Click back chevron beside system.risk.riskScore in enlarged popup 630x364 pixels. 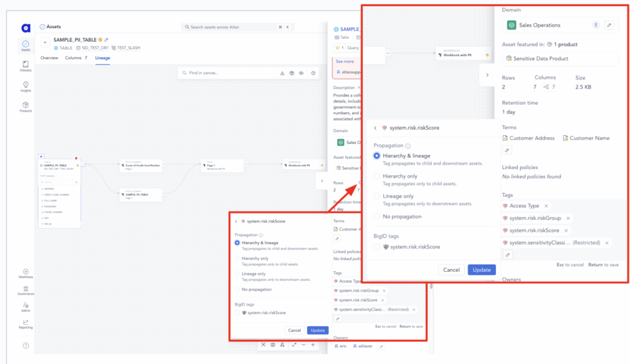[375, 128]
